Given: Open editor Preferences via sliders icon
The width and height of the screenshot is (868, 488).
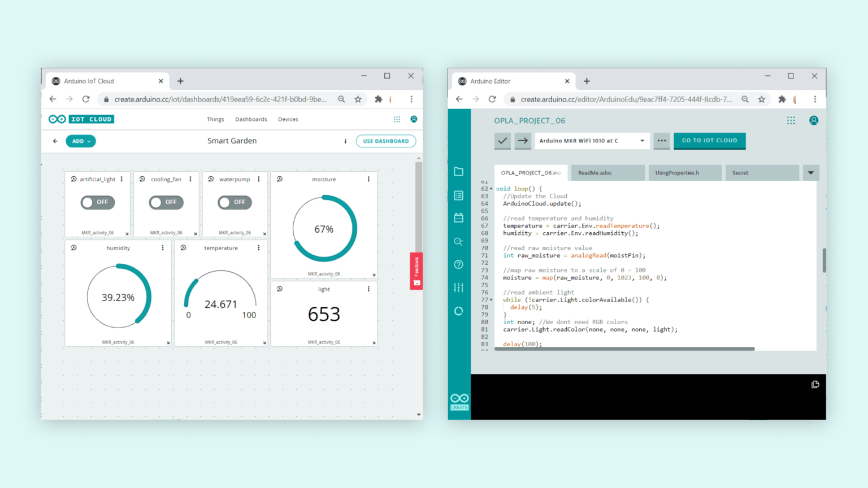Looking at the screenshot, I should pyautogui.click(x=458, y=287).
